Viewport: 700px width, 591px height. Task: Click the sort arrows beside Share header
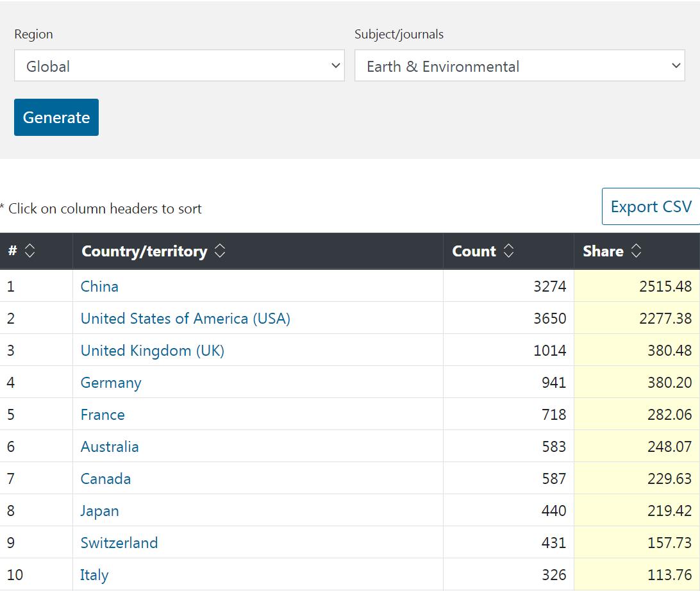(x=636, y=251)
